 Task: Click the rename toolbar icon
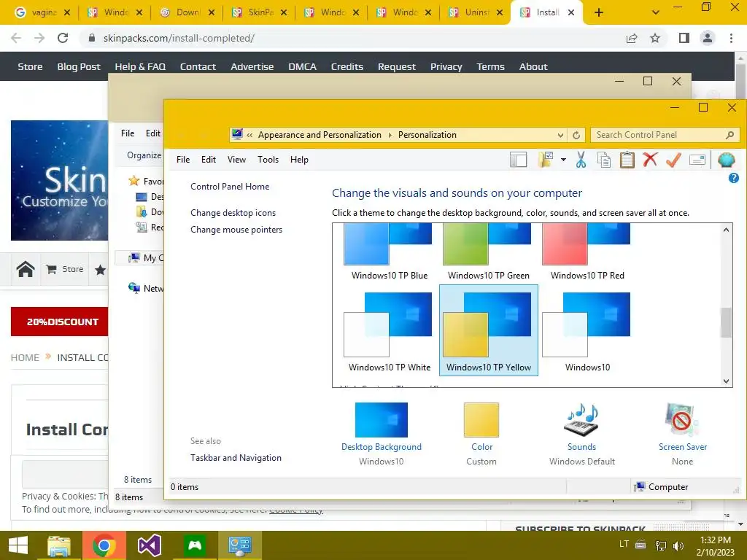[697, 160]
